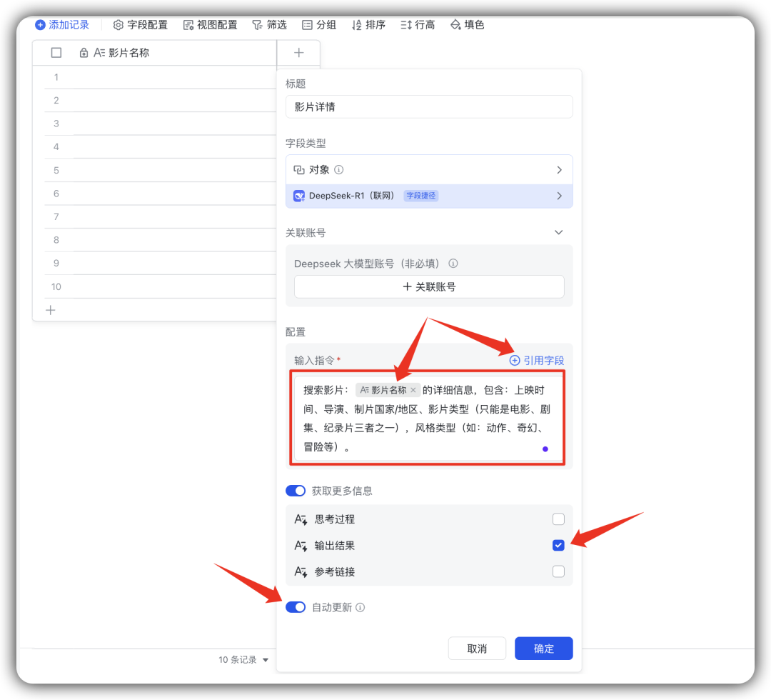Click the text-type icon beside 思考过程
The image size is (771, 700).
[x=301, y=519]
